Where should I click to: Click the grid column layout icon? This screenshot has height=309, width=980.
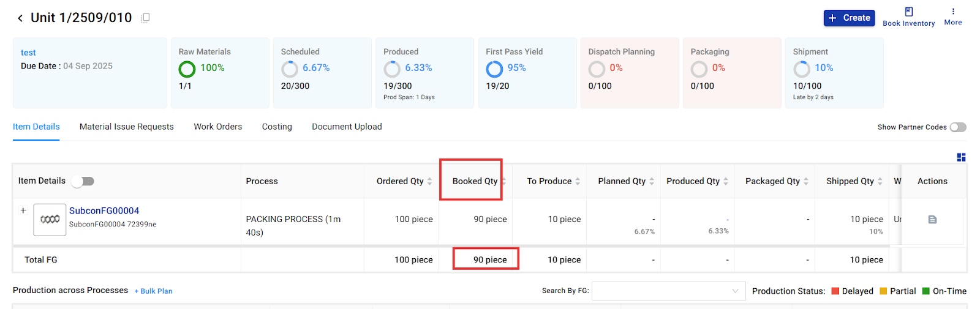(x=961, y=157)
